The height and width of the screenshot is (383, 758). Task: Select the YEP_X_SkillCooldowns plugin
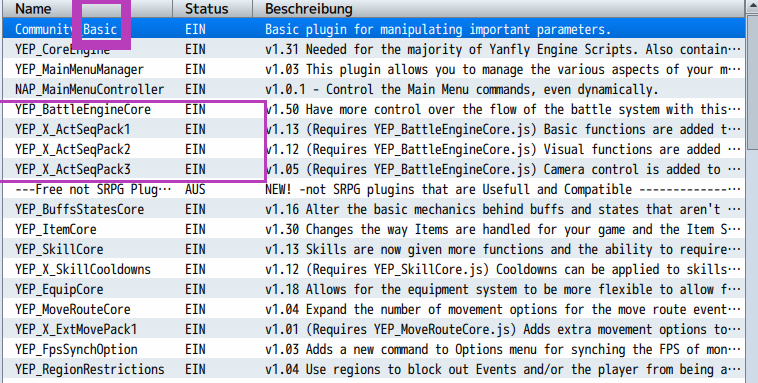[x=373, y=269]
